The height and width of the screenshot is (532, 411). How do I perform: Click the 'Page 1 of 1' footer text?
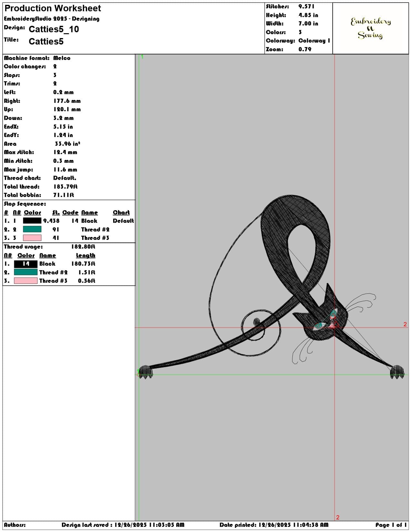coord(391,525)
